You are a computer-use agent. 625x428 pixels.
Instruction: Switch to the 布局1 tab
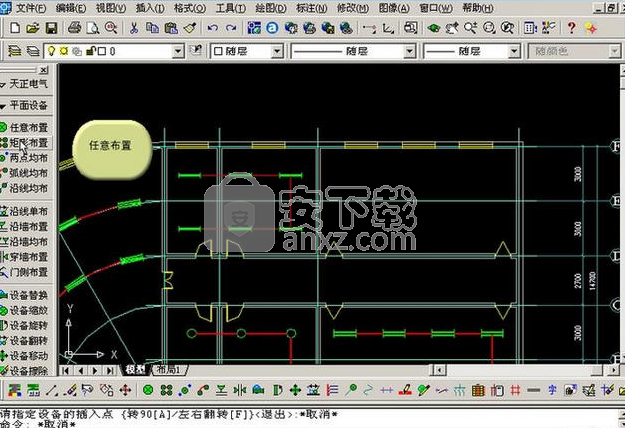[x=169, y=370]
